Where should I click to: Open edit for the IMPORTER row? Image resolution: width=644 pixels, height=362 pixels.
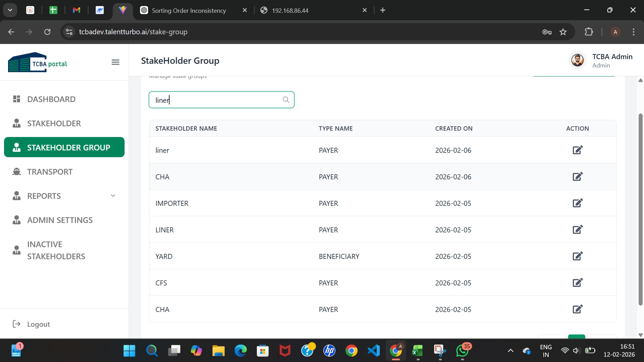pyautogui.click(x=578, y=203)
